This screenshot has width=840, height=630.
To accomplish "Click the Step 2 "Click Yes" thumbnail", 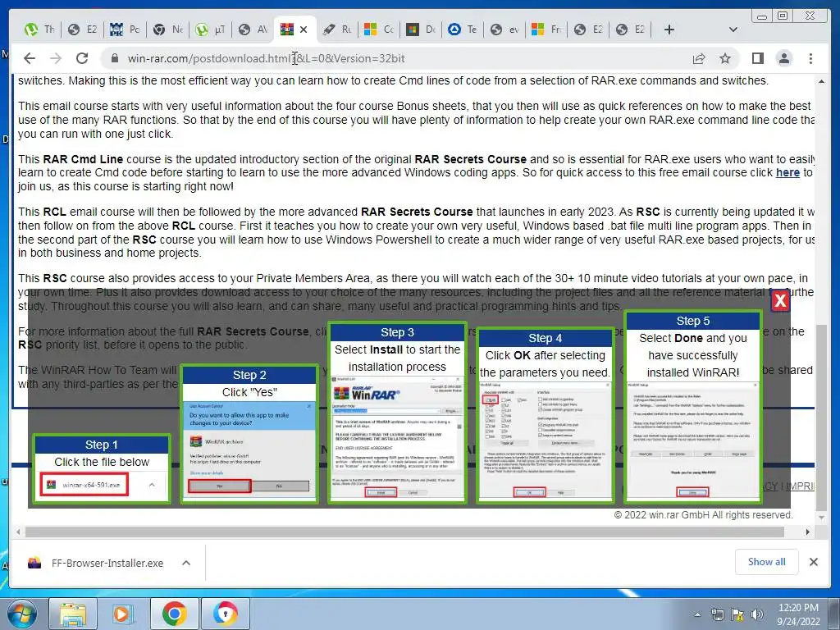I will tap(249, 435).
